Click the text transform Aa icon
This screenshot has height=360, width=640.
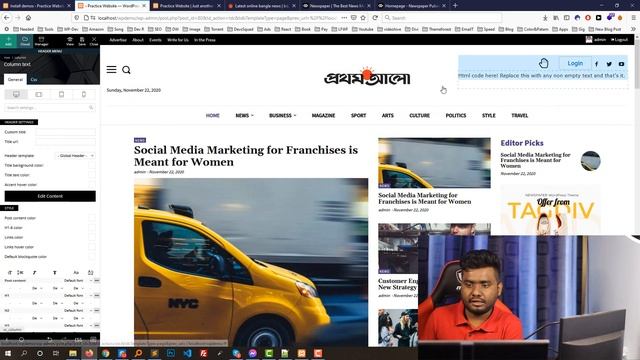pos(76,272)
